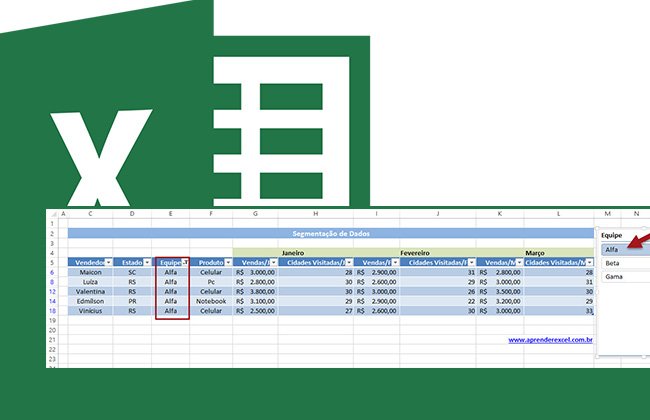Select column F header

pos(211,214)
